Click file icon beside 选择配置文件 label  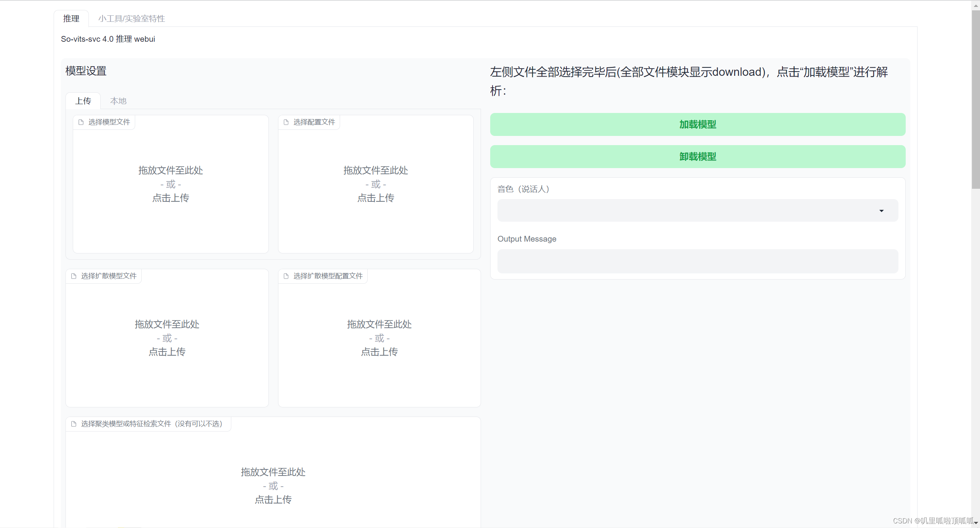(286, 122)
